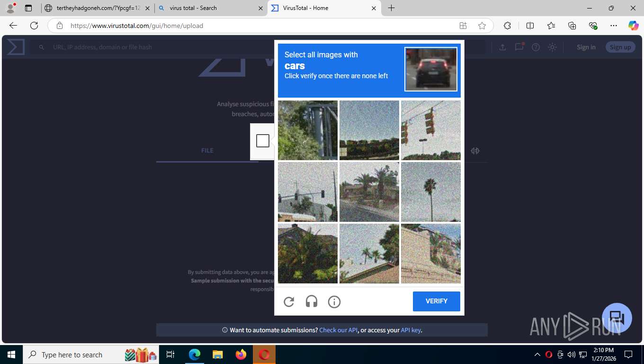
Task: Select the tile with beige building wall
Action: coord(431,254)
